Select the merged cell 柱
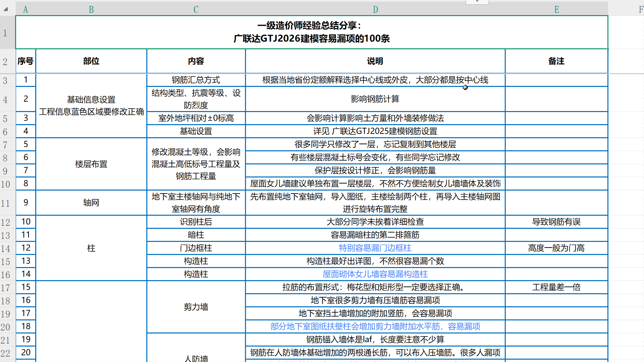 click(91, 248)
